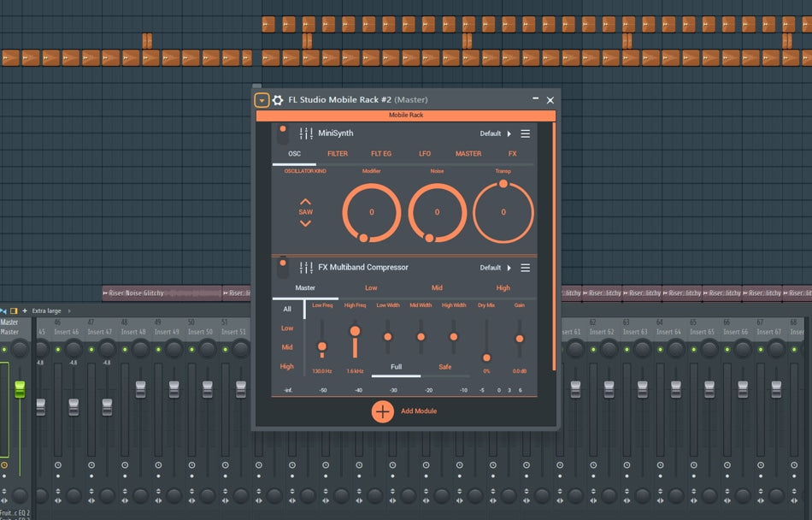Image resolution: width=812 pixels, height=520 pixels.
Task: Click the yellow square mixer toolbar icon
Action: click(x=14, y=310)
